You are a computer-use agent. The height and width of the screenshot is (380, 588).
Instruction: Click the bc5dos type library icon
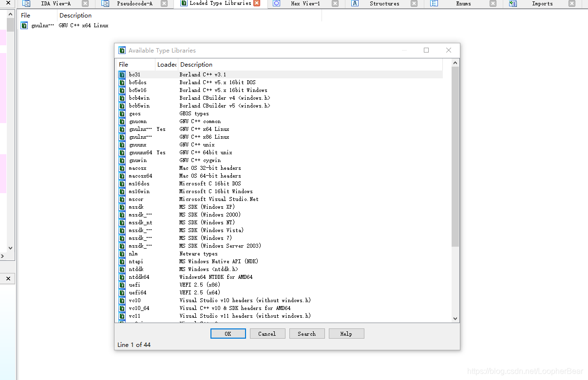pyautogui.click(x=122, y=82)
